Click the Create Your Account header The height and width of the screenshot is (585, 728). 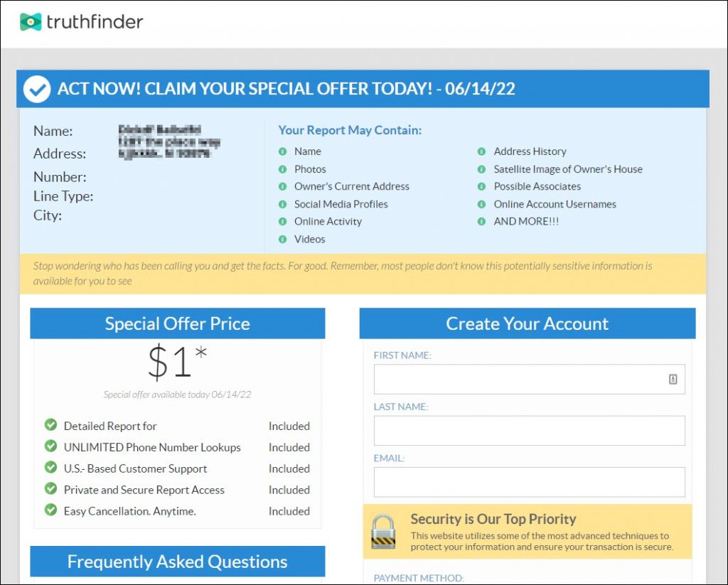click(528, 323)
